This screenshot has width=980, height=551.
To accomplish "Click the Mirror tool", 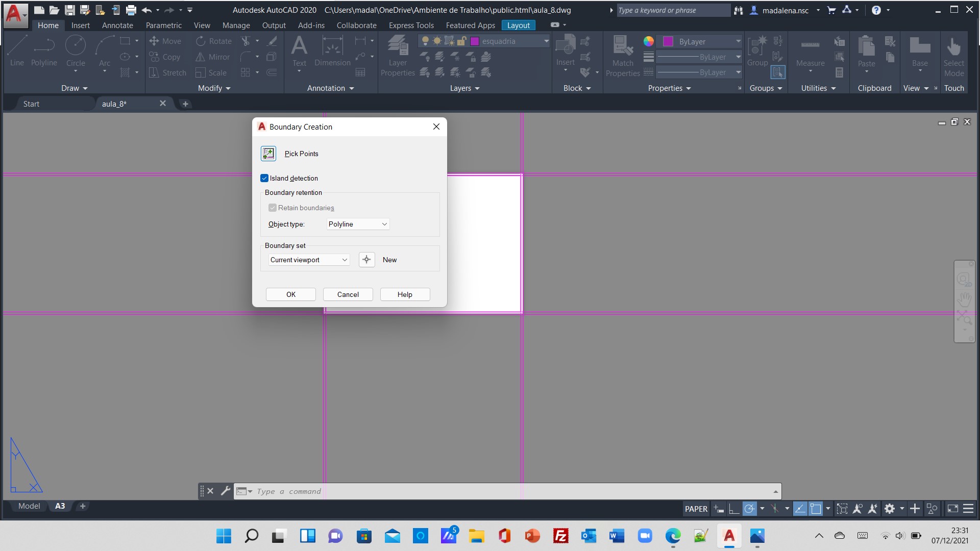I will [213, 57].
